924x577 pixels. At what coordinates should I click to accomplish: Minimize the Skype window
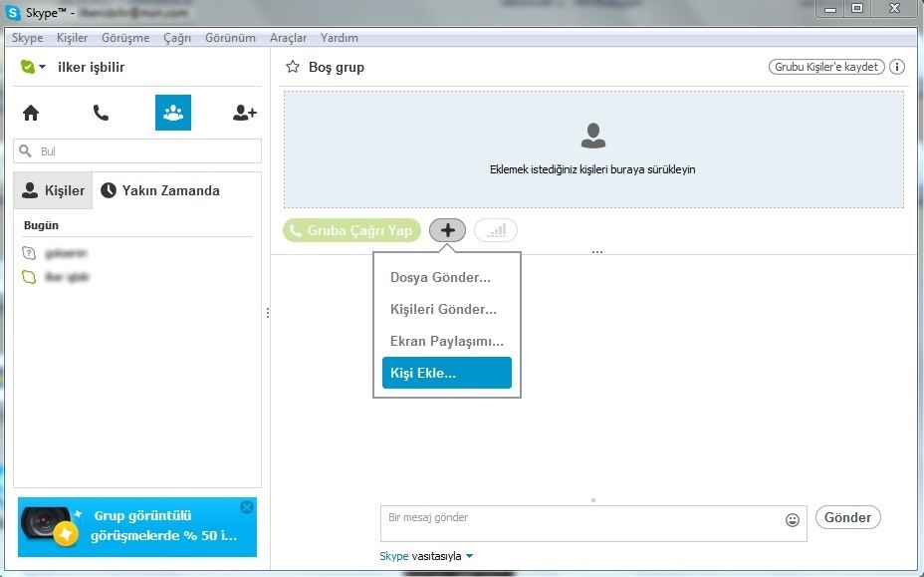(830, 8)
